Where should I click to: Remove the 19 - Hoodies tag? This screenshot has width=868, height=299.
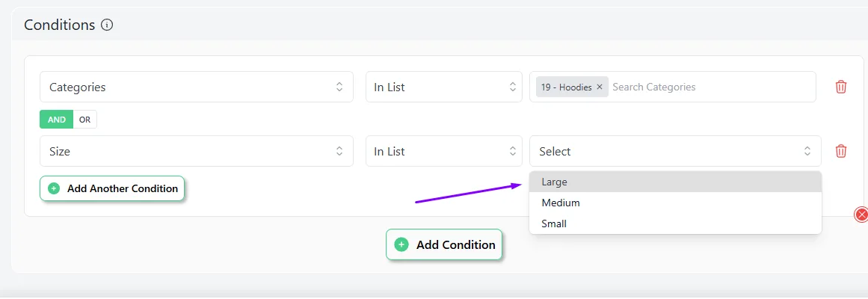coord(600,87)
